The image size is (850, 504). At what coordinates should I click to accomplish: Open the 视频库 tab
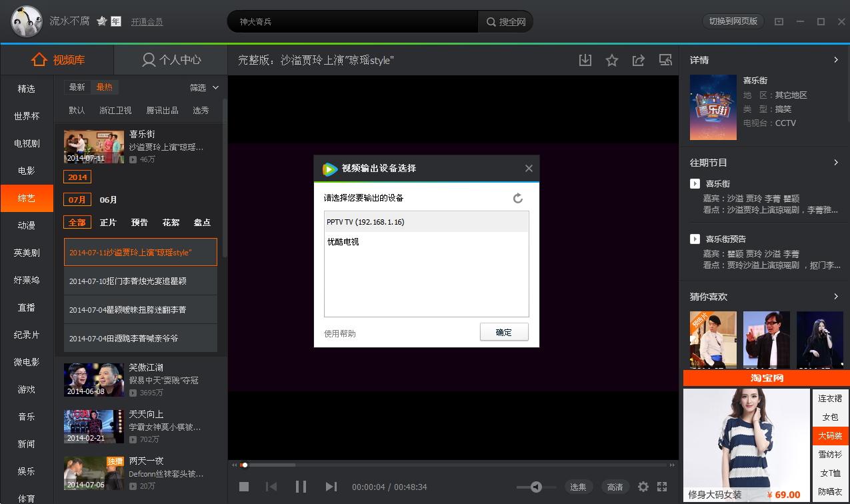click(57, 60)
